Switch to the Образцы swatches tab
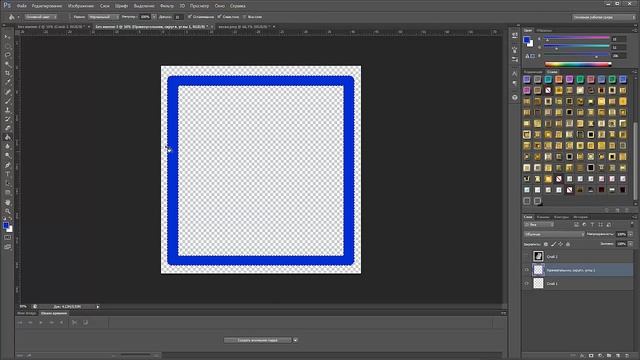 point(544,30)
